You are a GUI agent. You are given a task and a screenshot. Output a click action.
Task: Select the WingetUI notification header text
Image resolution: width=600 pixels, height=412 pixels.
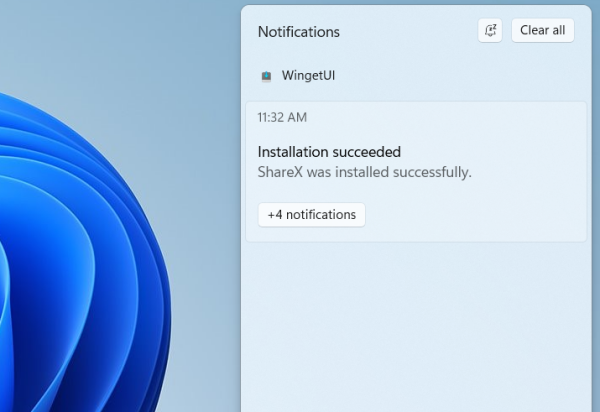pyautogui.click(x=308, y=75)
